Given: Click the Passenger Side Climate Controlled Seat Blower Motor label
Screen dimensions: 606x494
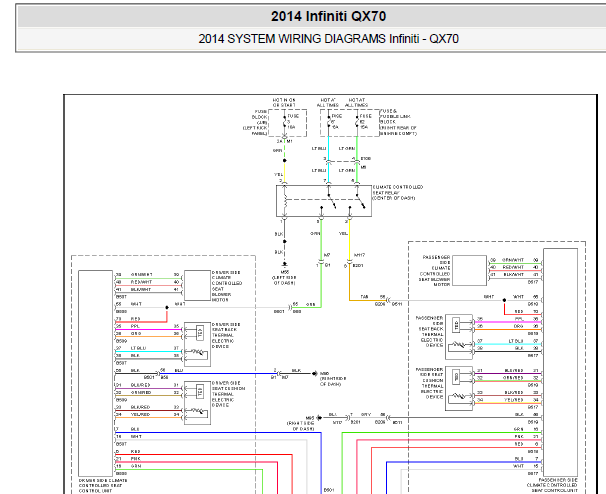Looking at the screenshot, I should click(x=435, y=271).
